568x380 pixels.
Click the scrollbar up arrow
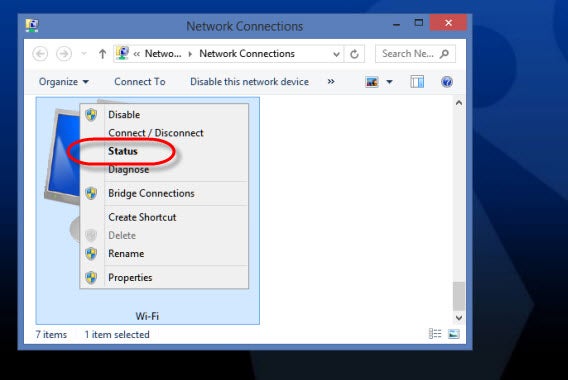pos(459,103)
